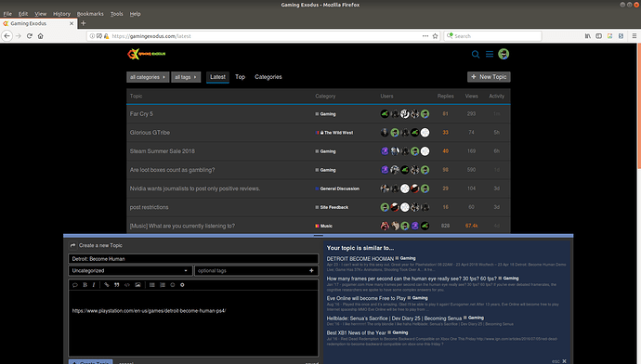
Task: Expand the all categories dropdown
Action: tap(148, 77)
